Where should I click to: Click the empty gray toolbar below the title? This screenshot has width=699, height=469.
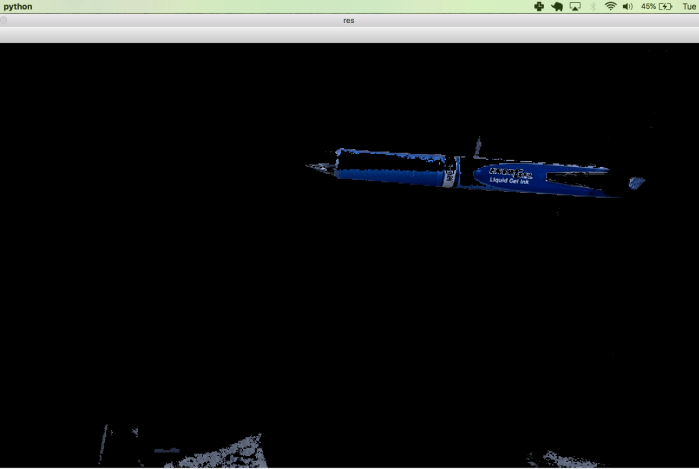(x=349, y=35)
